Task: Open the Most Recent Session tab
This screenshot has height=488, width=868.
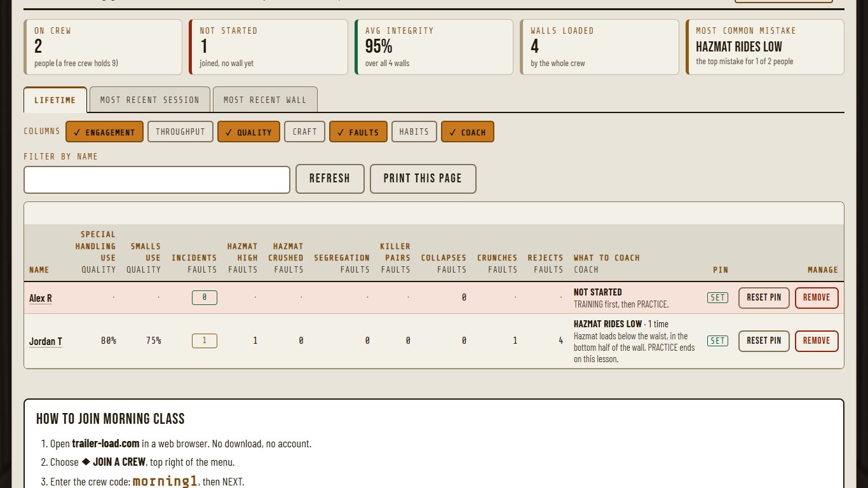Action: pyautogui.click(x=150, y=100)
